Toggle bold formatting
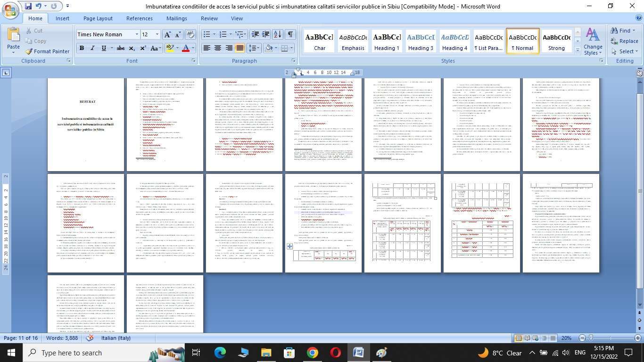This screenshot has height=362, width=644. point(82,48)
